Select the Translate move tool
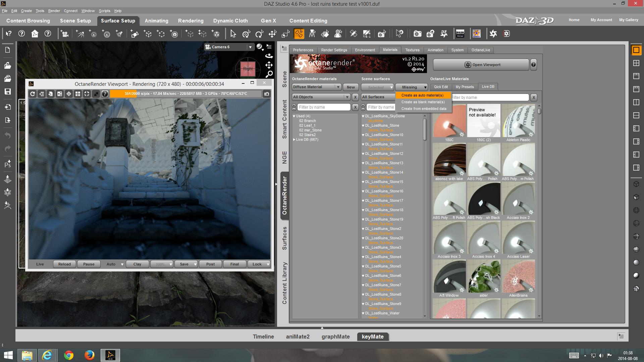 tap(272, 34)
